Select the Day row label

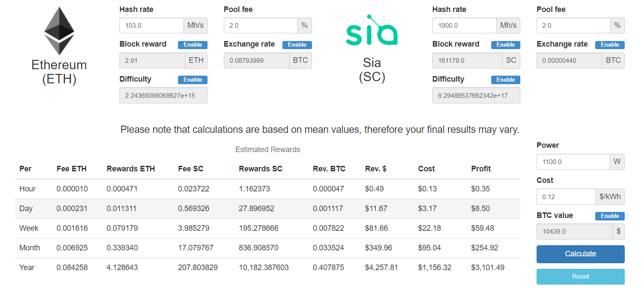click(x=26, y=209)
